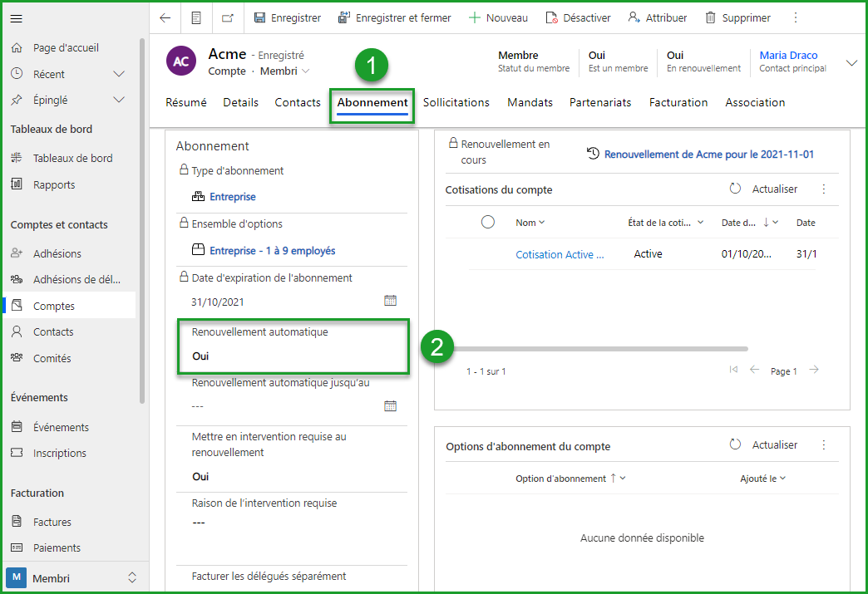This screenshot has height=594, width=868.
Task: Click the Enregistrer save icon
Action: [259, 17]
